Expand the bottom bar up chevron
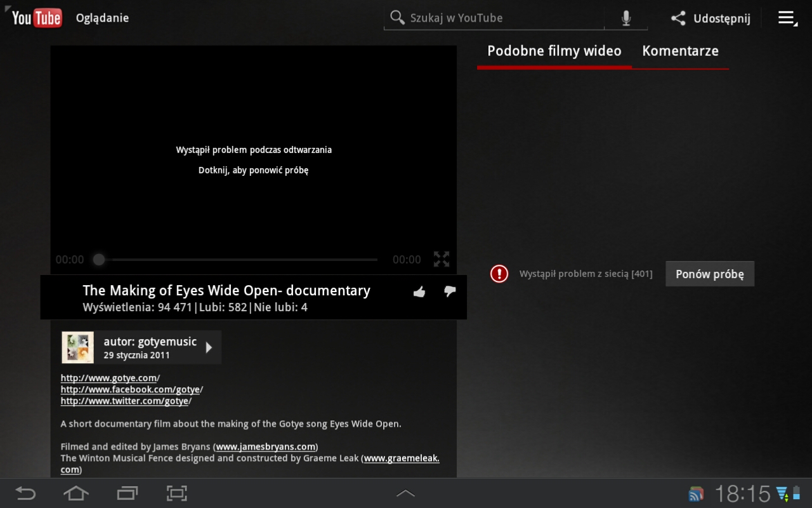 405,493
